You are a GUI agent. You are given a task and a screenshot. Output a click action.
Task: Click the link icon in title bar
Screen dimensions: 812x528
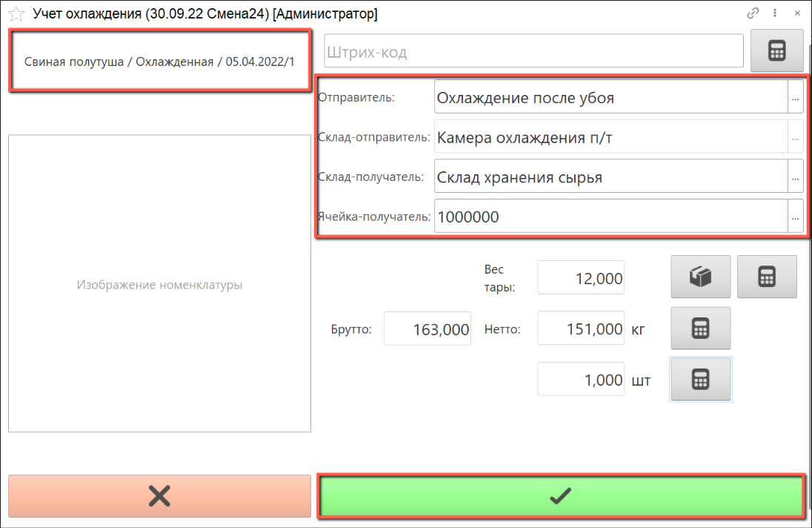pyautogui.click(x=753, y=13)
